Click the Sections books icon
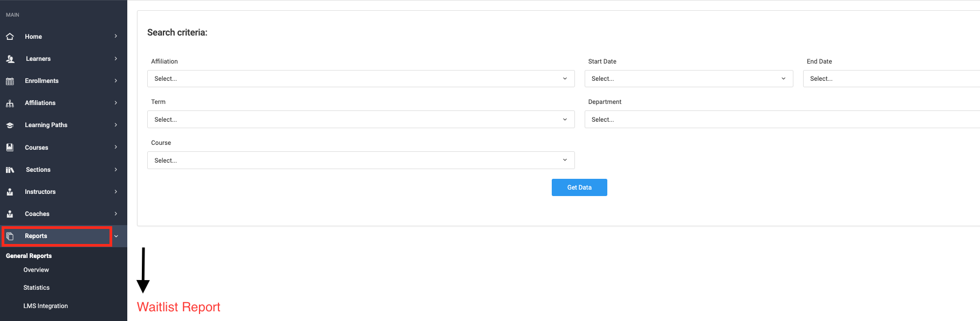980x321 pixels. click(10, 170)
